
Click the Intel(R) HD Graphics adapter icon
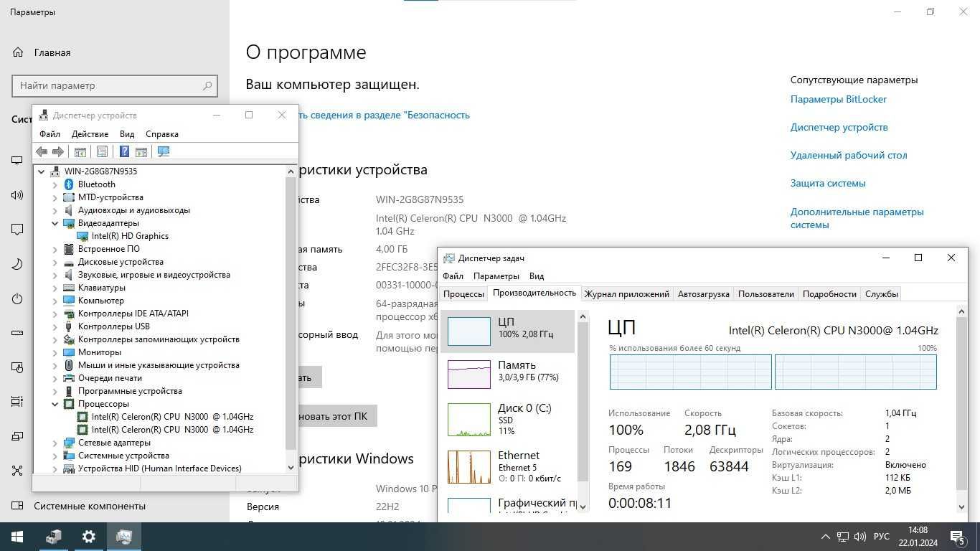point(83,236)
